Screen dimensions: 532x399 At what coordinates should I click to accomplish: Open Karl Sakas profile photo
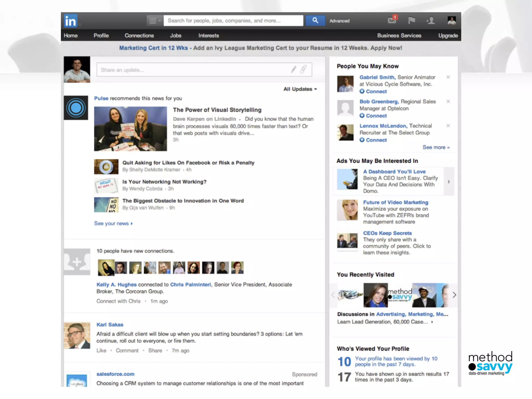77,336
